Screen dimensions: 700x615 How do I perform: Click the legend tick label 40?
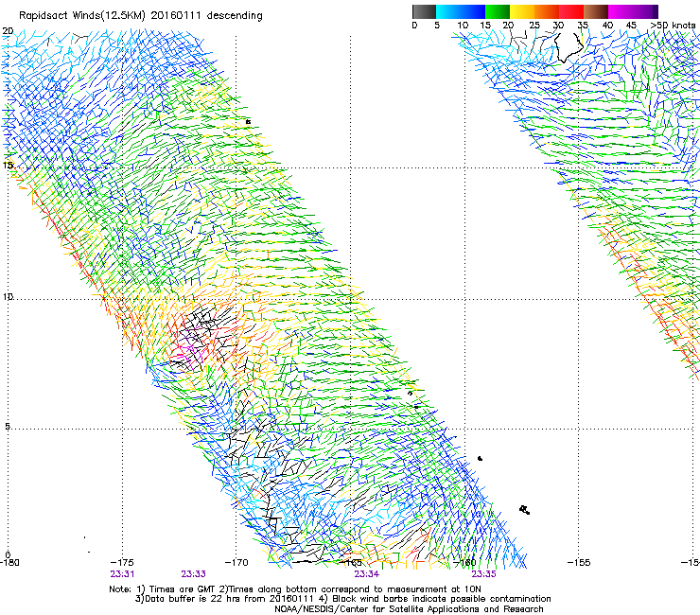(x=607, y=26)
